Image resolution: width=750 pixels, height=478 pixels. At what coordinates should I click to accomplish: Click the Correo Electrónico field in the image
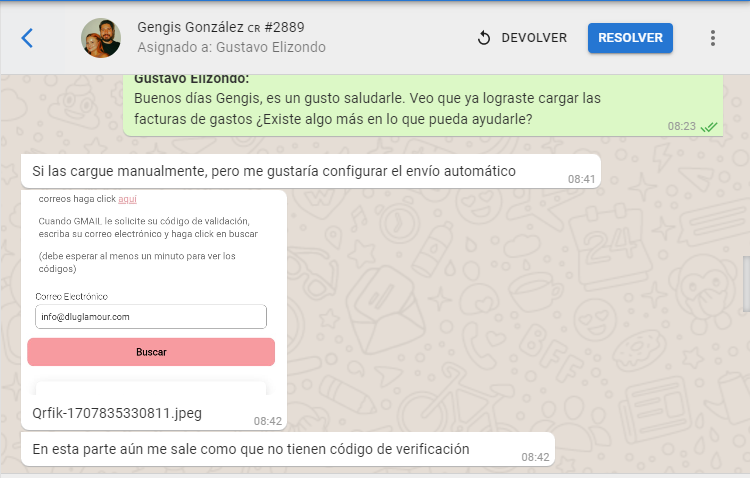pos(151,316)
